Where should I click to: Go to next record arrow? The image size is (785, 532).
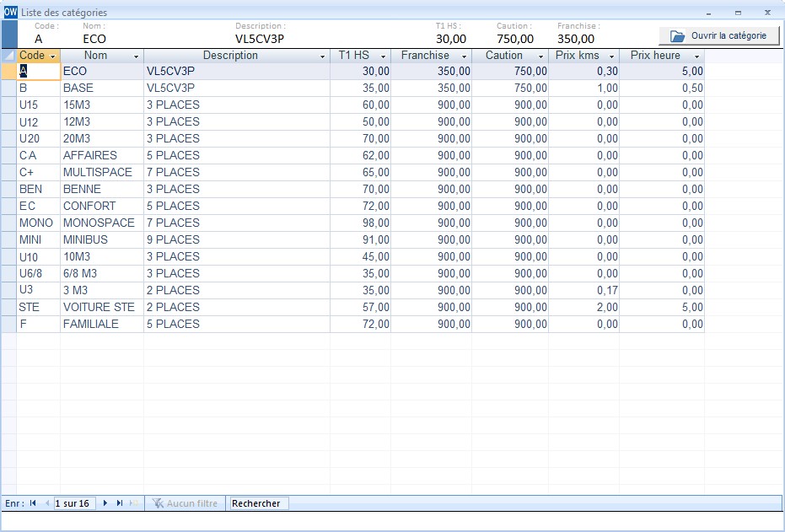105,503
